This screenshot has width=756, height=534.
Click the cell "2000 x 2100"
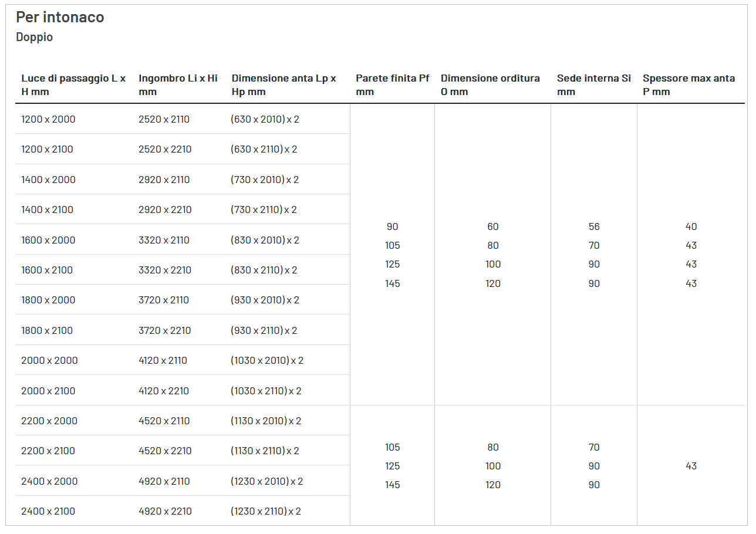pos(49,391)
